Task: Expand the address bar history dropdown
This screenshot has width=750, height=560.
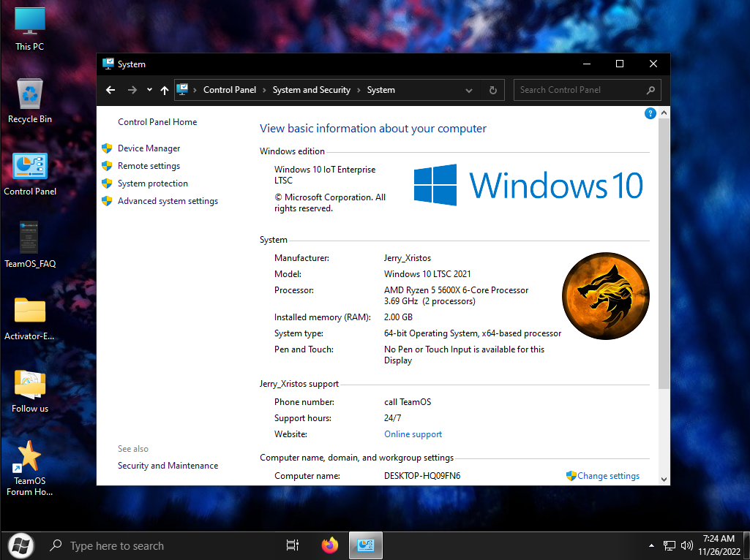Action: point(469,90)
